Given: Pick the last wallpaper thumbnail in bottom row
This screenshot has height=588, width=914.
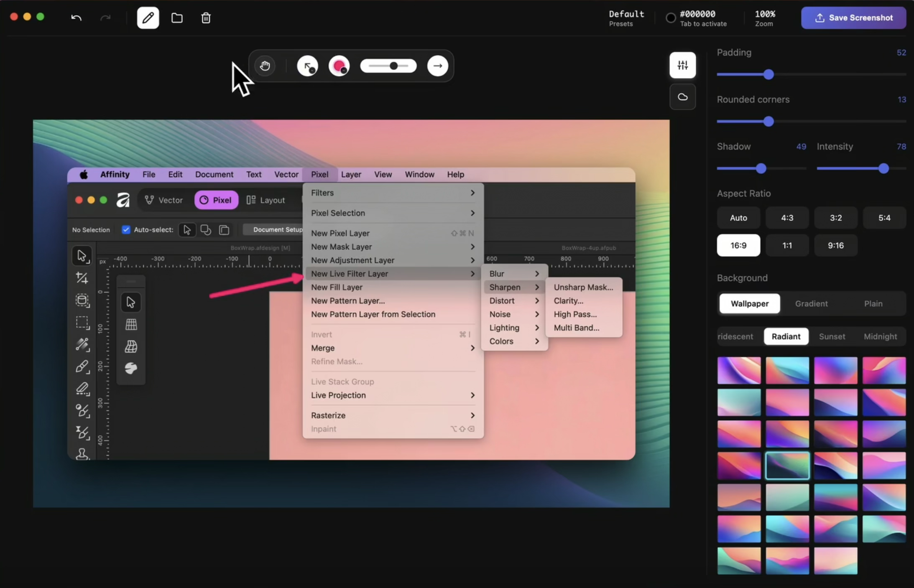Looking at the screenshot, I should (836, 561).
